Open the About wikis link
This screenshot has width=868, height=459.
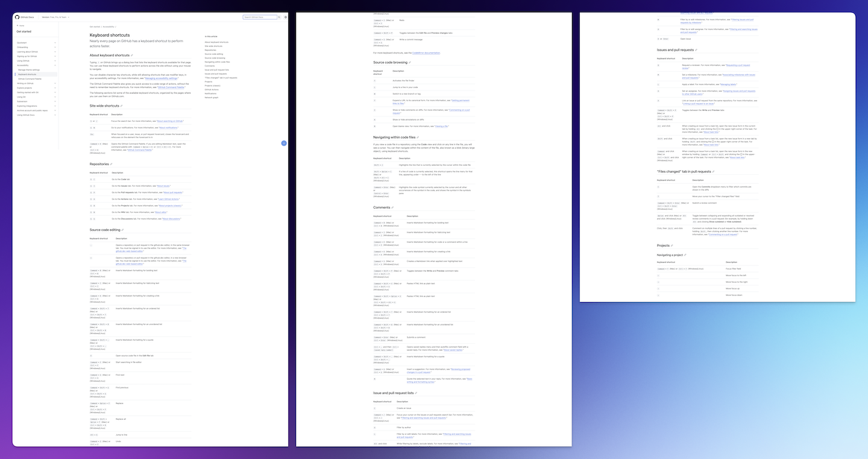pos(161,212)
